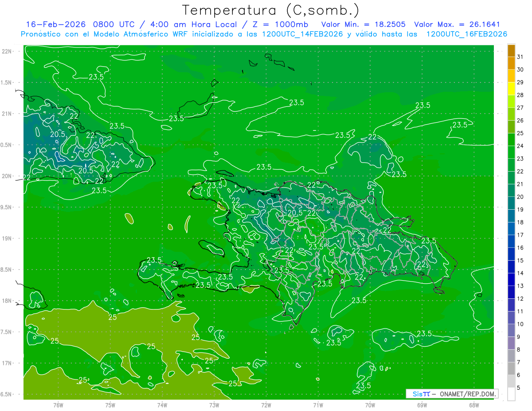The width and height of the screenshot is (532, 411).
Task: Pick the purple colorbar swatch between 9 and 10
Action: tap(511, 331)
